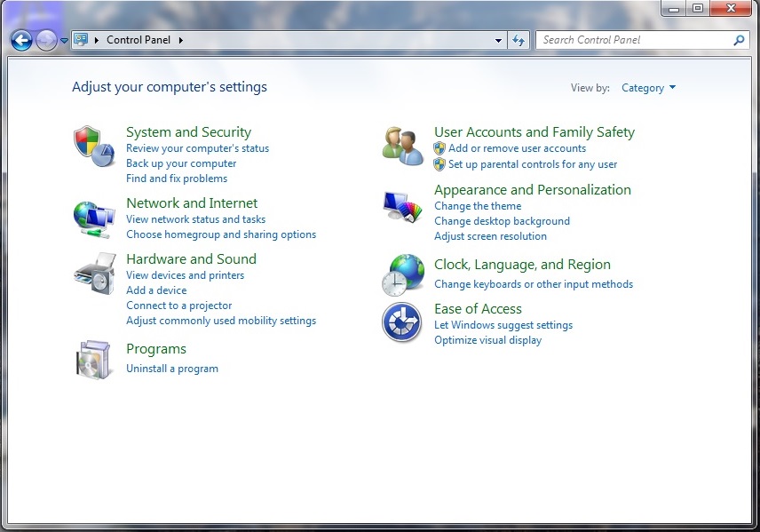Click the Ease of Access icon
The height and width of the screenshot is (532, 760).
401,322
